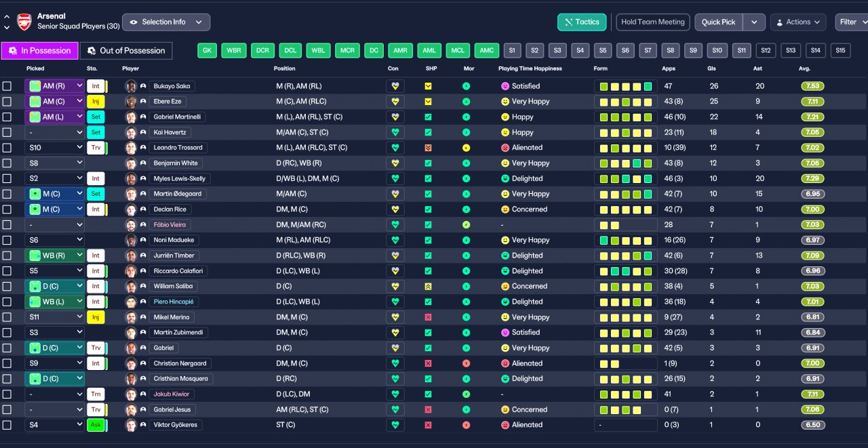Click Riccardo Calafiori's form colour squares
Screen dimensions: 868x448
click(x=625, y=271)
